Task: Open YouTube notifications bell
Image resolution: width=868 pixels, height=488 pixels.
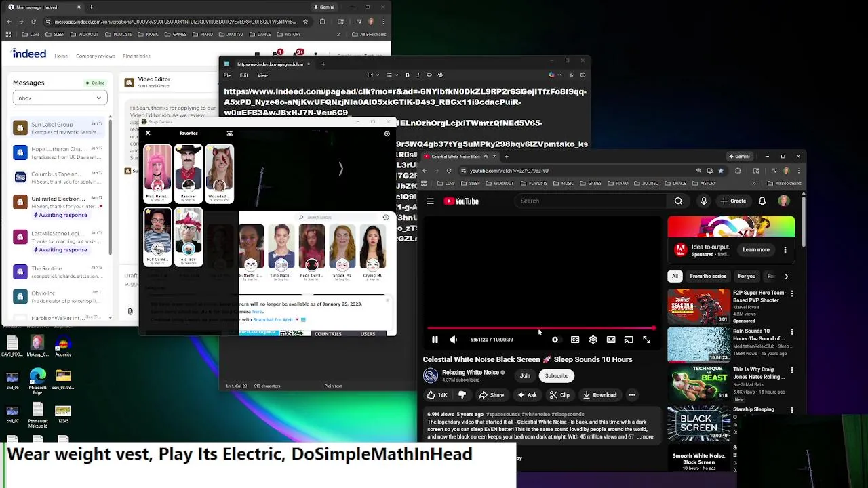Action: click(x=762, y=201)
